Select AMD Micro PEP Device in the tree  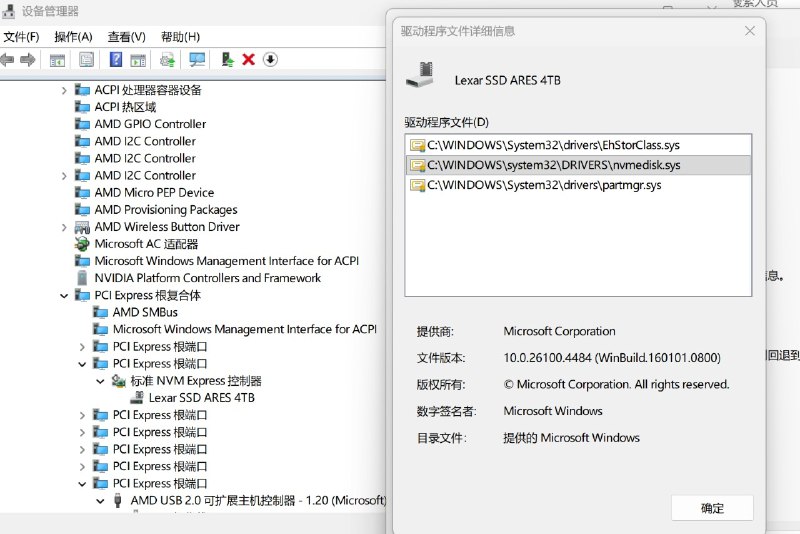154,193
